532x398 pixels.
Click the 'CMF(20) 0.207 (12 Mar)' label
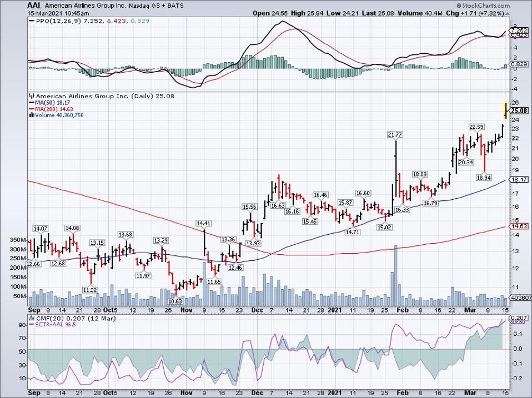tap(76, 318)
